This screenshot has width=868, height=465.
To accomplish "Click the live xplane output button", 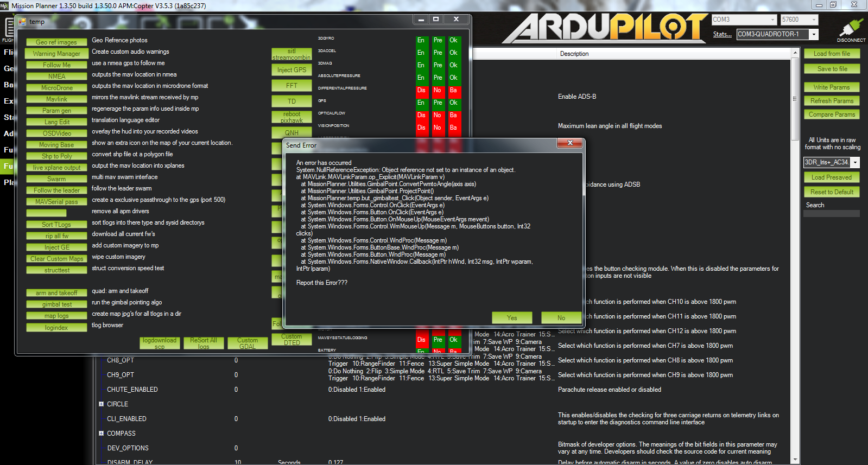I will click(56, 168).
